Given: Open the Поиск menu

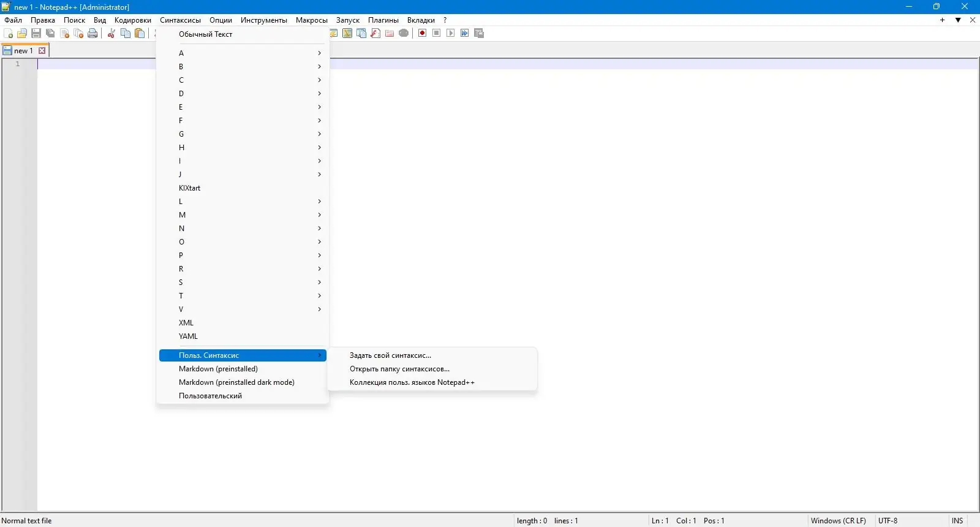Looking at the screenshot, I should tap(75, 20).
